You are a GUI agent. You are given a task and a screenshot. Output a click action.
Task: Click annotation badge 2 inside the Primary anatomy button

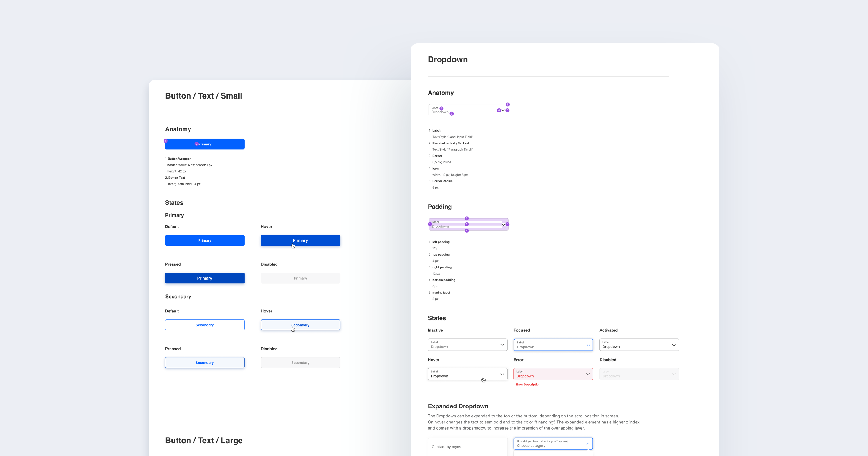pyautogui.click(x=197, y=144)
